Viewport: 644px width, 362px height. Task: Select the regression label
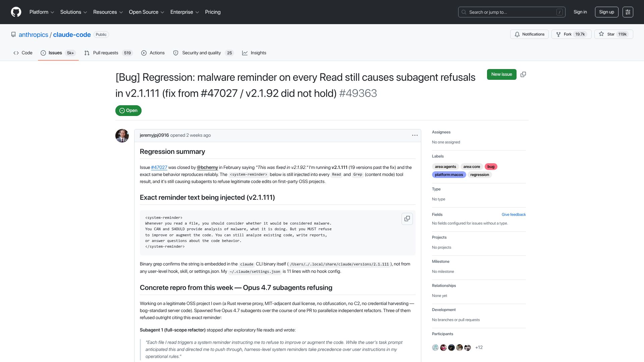(x=480, y=175)
